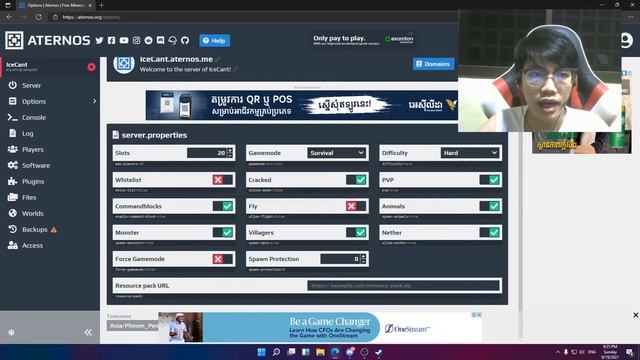The height and width of the screenshot is (360, 640).
Task: Toggle the Commandblocks option
Action: pos(223,206)
